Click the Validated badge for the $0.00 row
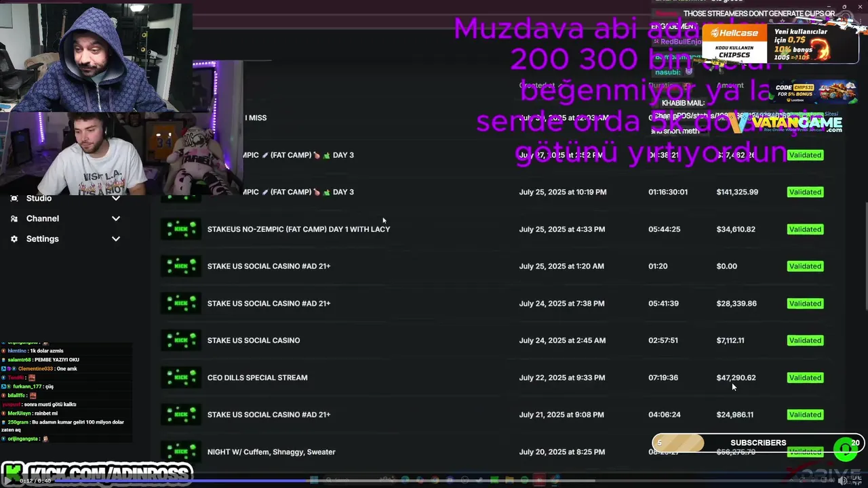Screen dimensions: 868x488 805,266
